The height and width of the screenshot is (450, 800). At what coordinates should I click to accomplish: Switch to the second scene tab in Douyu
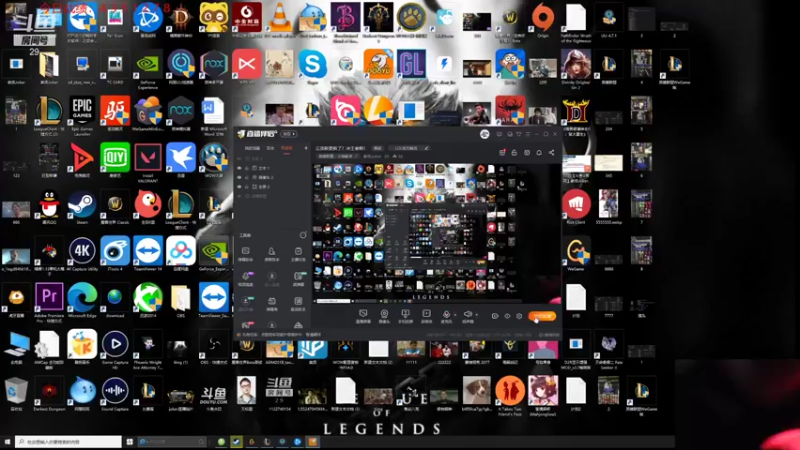270,148
